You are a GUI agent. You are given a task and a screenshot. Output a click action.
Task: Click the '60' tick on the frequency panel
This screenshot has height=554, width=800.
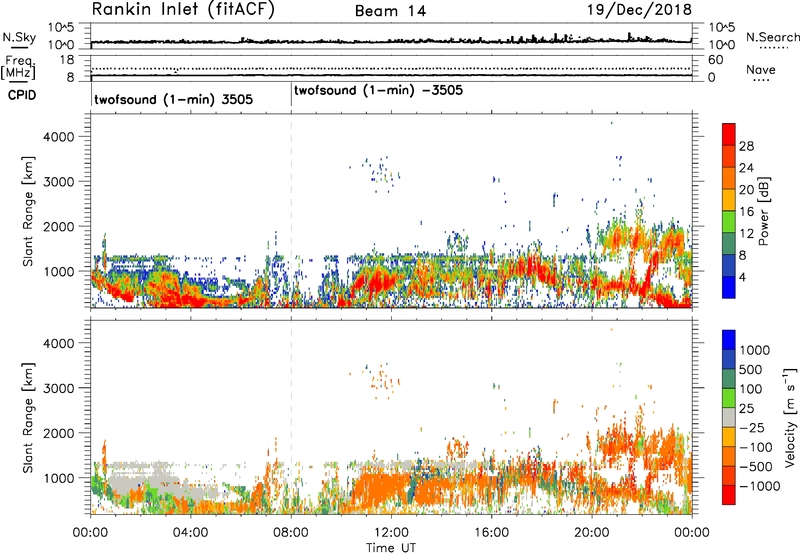[716, 60]
